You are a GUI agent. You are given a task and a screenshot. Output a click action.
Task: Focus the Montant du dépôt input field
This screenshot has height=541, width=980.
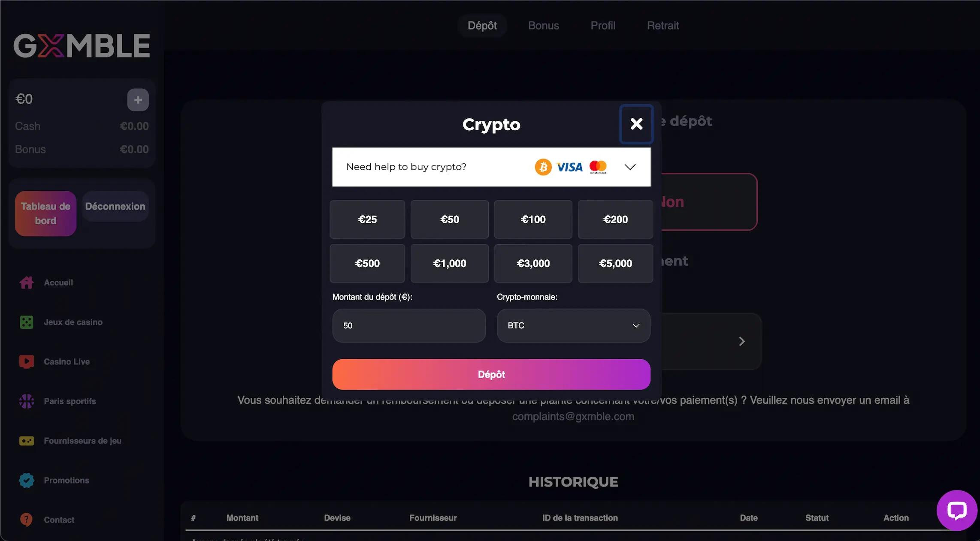[409, 325]
